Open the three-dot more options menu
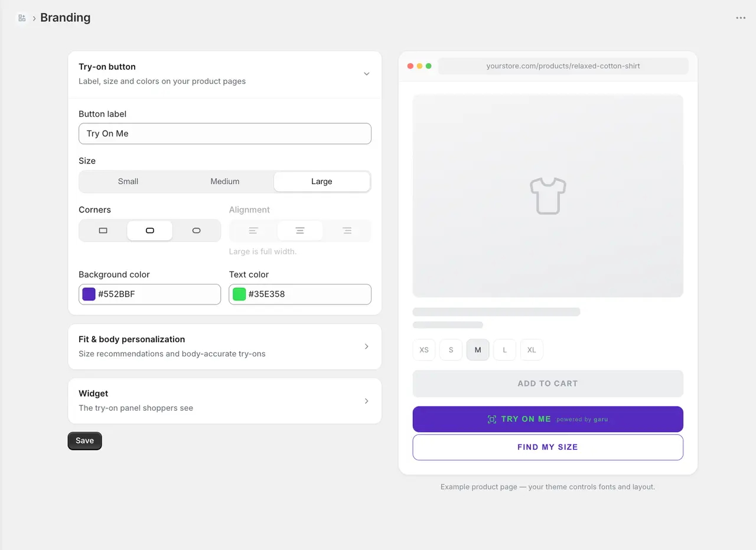 click(741, 18)
